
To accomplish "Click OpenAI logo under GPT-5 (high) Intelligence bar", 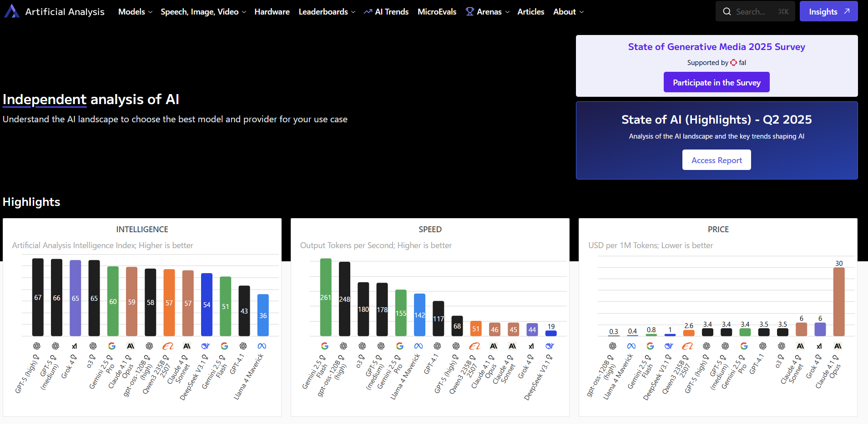I will pos(37,346).
